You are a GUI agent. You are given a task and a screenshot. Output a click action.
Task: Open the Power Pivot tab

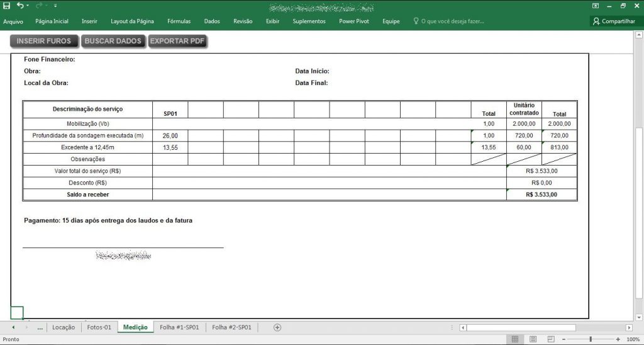[x=354, y=21]
